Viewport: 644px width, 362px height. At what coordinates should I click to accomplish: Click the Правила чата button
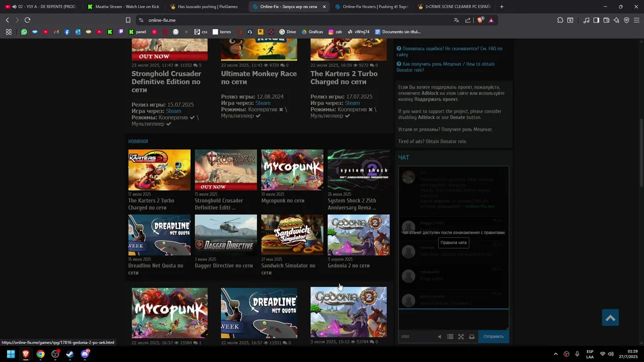[x=453, y=243]
